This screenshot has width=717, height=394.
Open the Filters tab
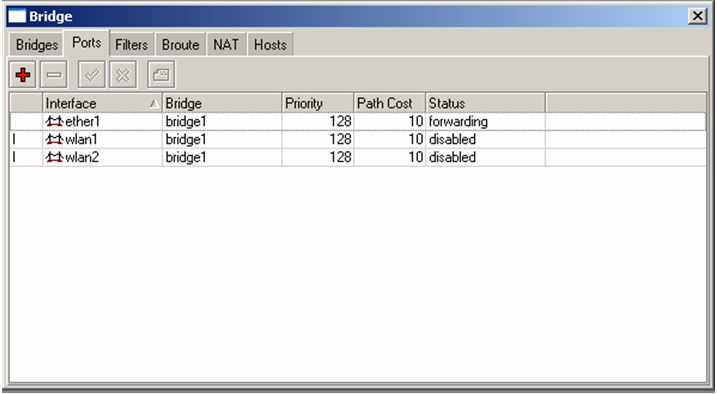[x=131, y=45]
